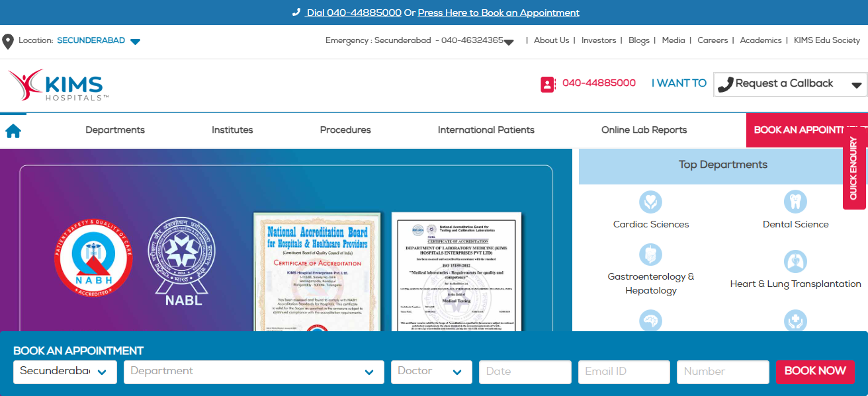Dial 040-44885000 link in top banner
The image size is (868, 396).
coord(354,13)
